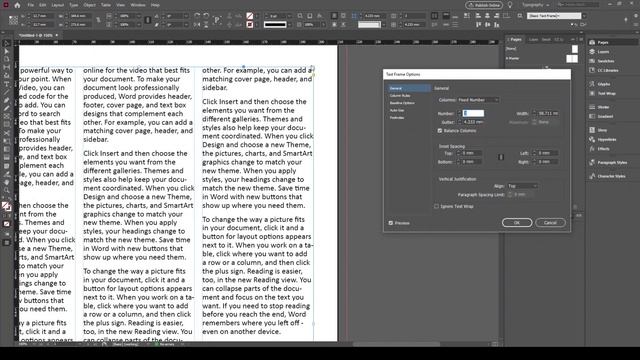Image resolution: width=640 pixels, height=360 pixels.
Task: Toggle the Balance Columns checkbox
Action: click(x=440, y=131)
